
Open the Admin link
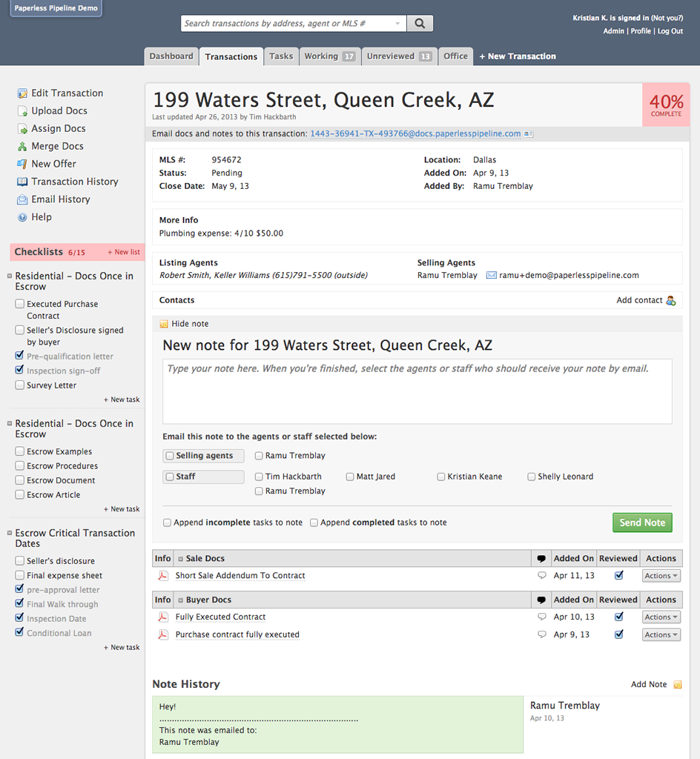click(x=613, y=31)
